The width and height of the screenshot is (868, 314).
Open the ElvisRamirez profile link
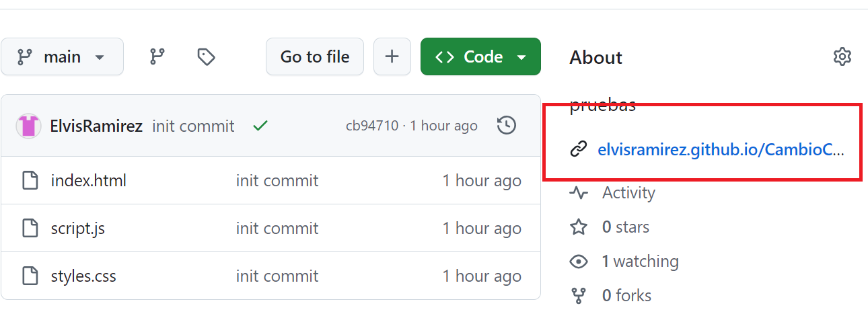[x=96, y=126]
